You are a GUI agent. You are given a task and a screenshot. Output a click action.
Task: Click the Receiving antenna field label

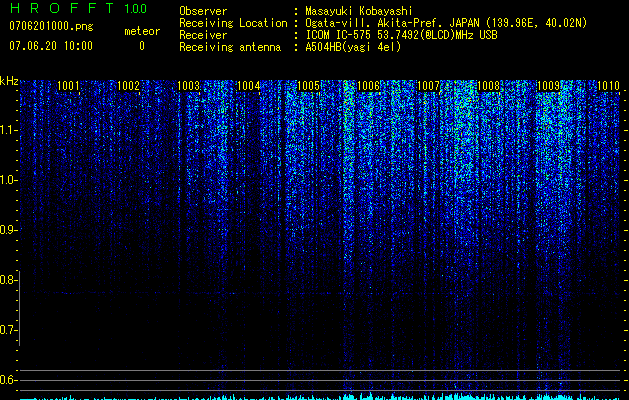[x=230, y=47]
